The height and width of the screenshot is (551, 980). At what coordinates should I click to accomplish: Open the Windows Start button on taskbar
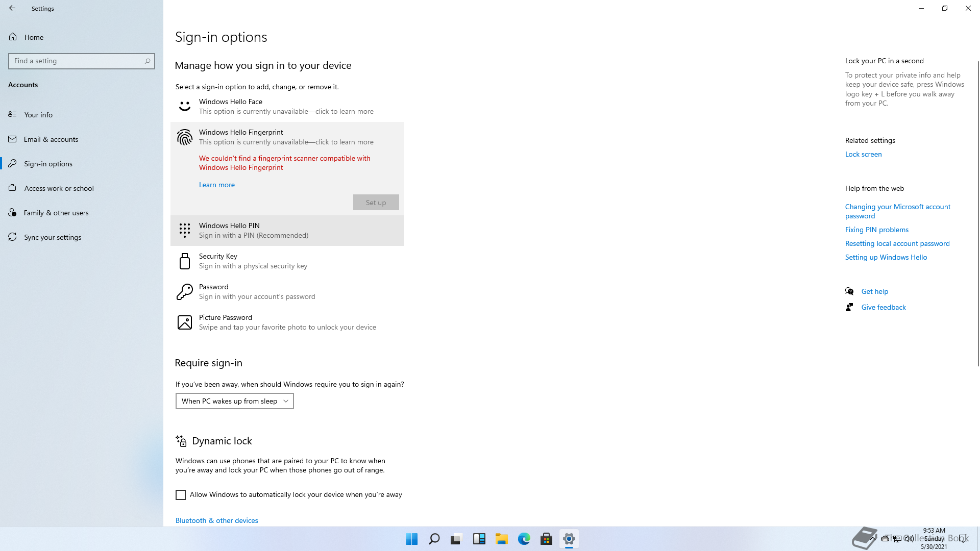pos(411,539)
